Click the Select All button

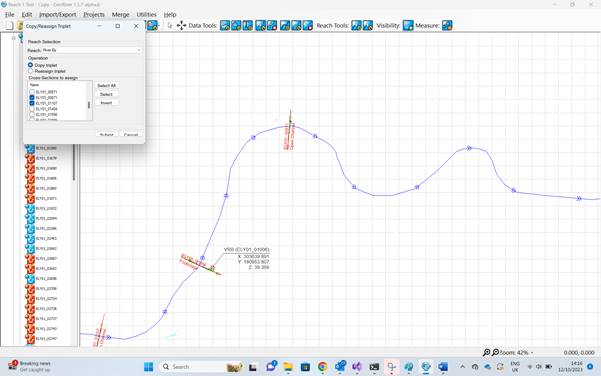pyautogui.click(x=106, y=85)
